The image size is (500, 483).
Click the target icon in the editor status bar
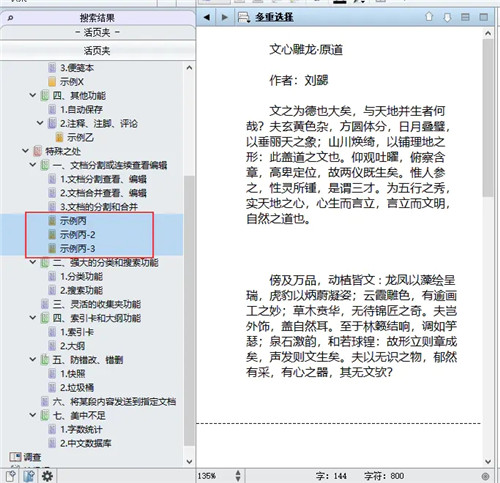[485, 476]
